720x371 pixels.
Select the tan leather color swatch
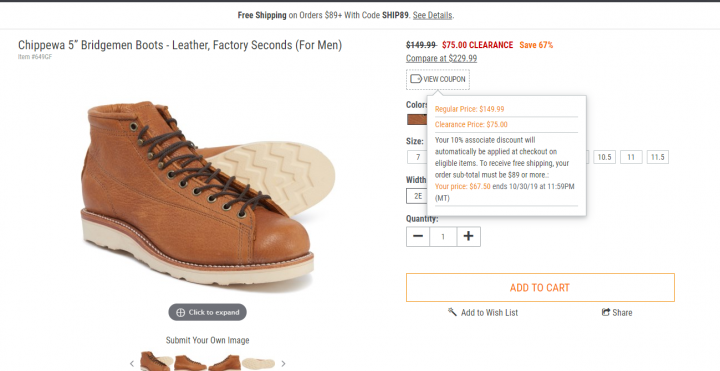[417, 120]
